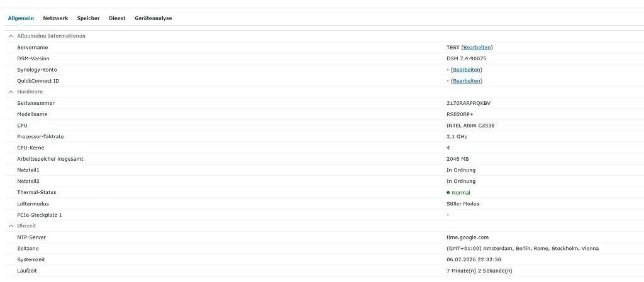
Task: Click the GMT+01:00 time zone value
Action: point(523,248)
